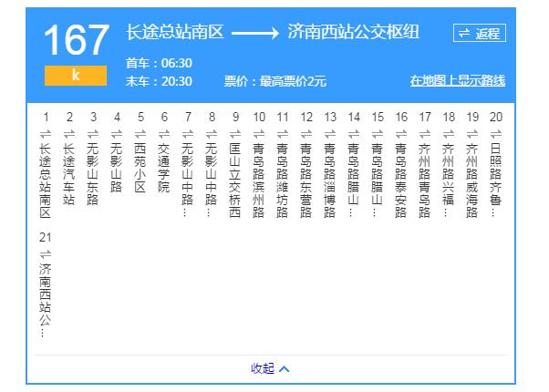
Task: Select stop 匡山立交桥西
Action: coord(235,181)
